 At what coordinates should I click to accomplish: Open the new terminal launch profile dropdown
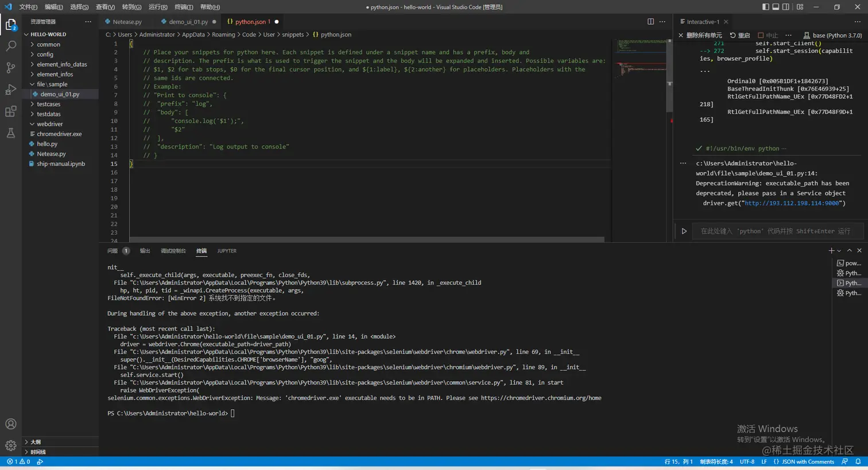point(839,251)
